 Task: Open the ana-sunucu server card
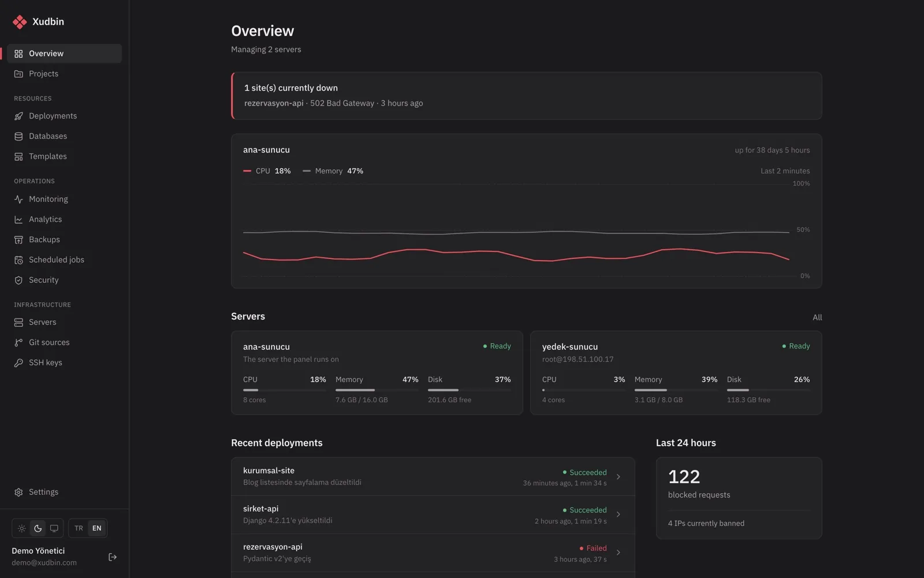[x=377, y=373]
